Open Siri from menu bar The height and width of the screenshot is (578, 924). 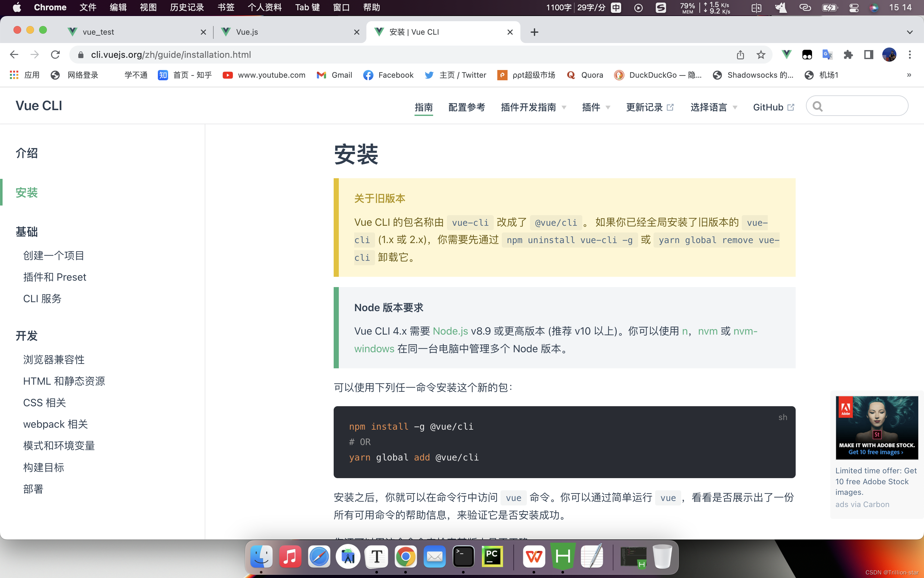(x=874, y=8)
